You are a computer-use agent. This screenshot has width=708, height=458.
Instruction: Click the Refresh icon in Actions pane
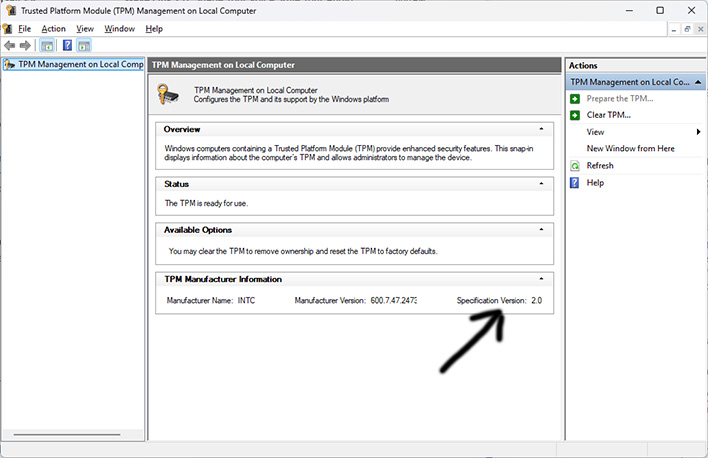coord(575,166)
